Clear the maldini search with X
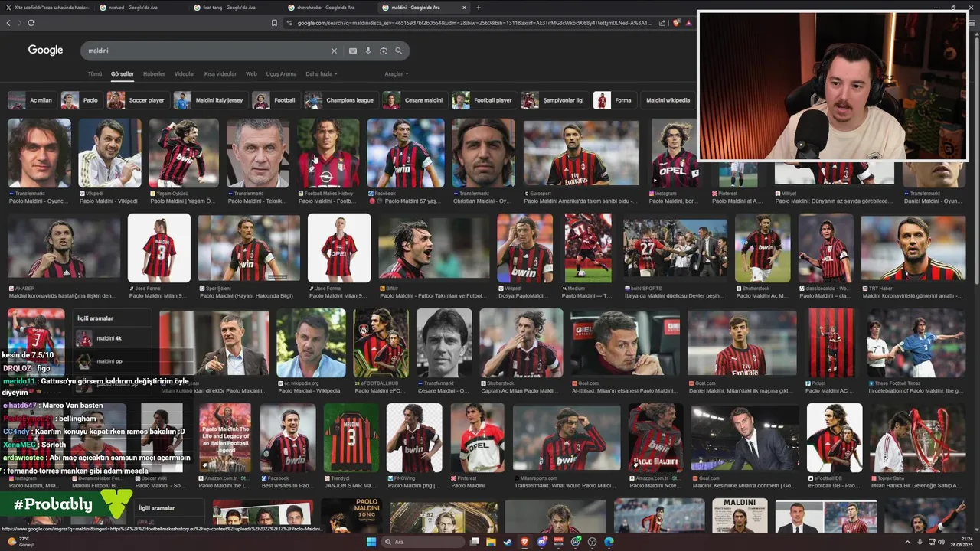Viewport: 980px width, 551px height. click(334, 51)
